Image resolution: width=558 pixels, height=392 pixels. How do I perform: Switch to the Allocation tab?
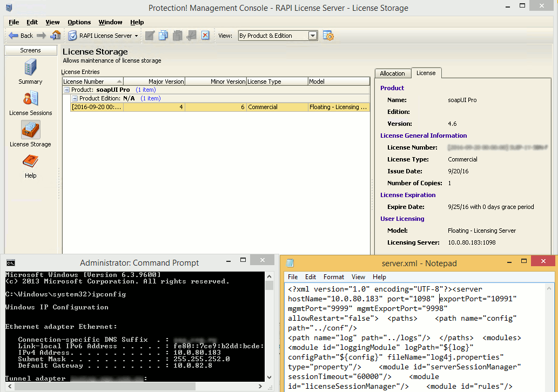392,73
